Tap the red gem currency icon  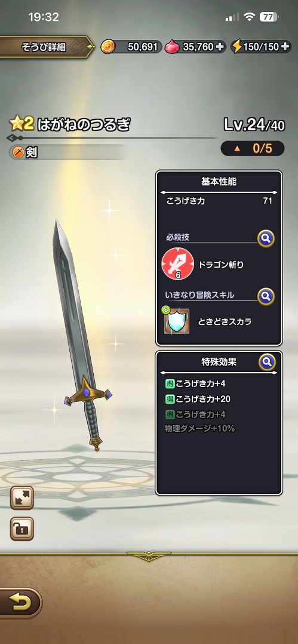[x=172, y=47]
